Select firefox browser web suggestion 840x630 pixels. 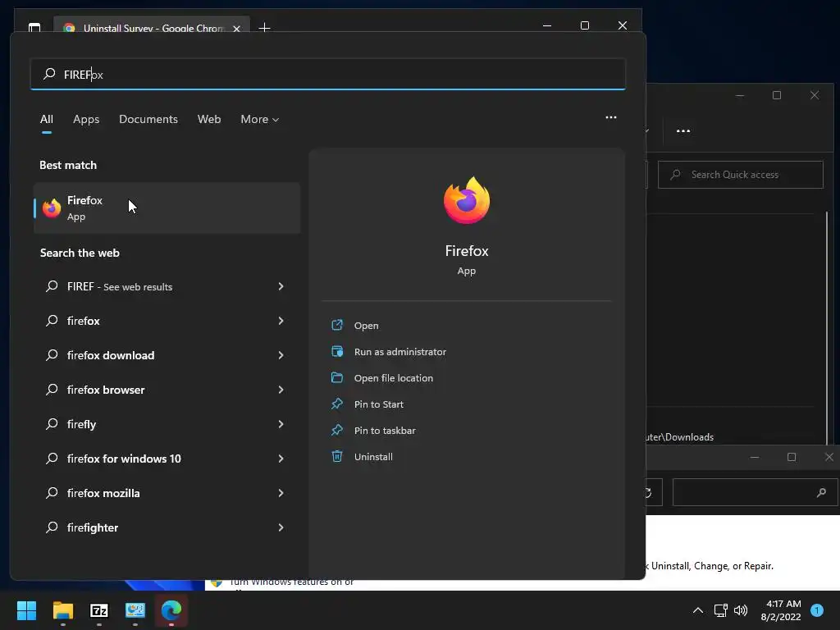[167, 390]
